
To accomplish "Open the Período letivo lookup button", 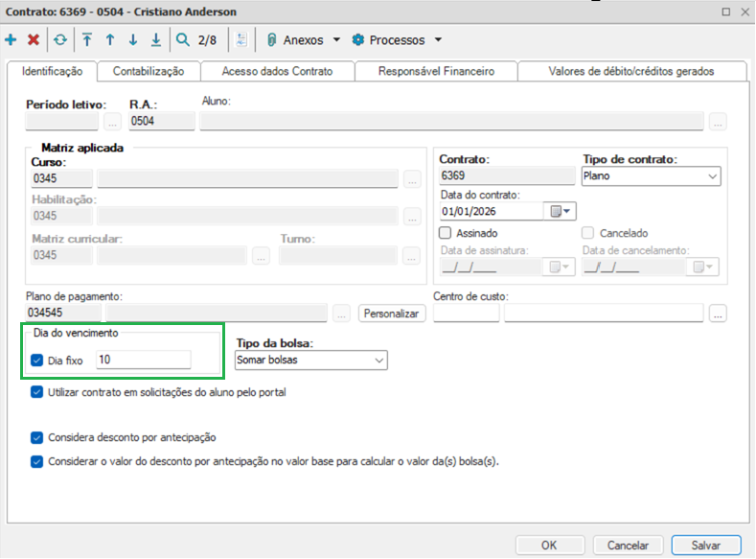I will [112, 122].
